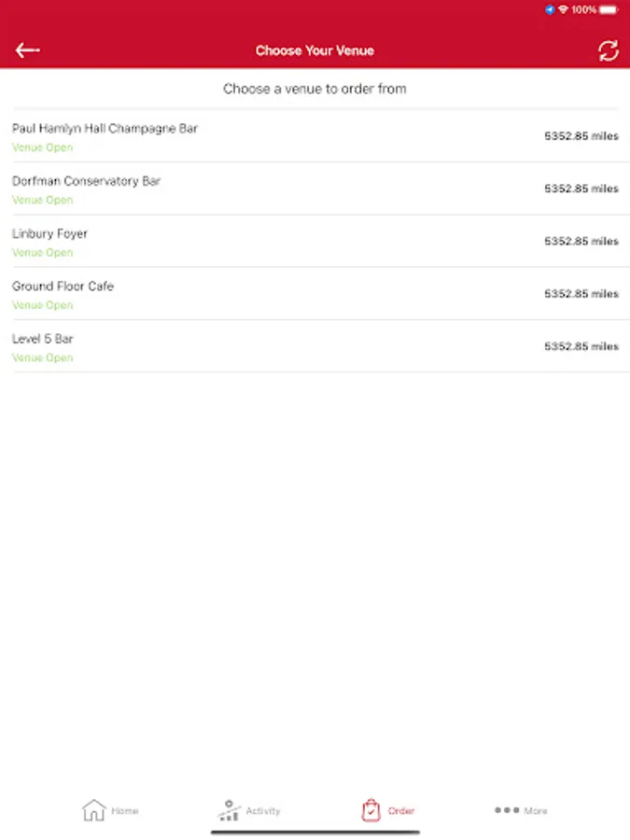Switch to the Activity tab label
This screenshot has width=630, height=840.
(x=262, y=811)
